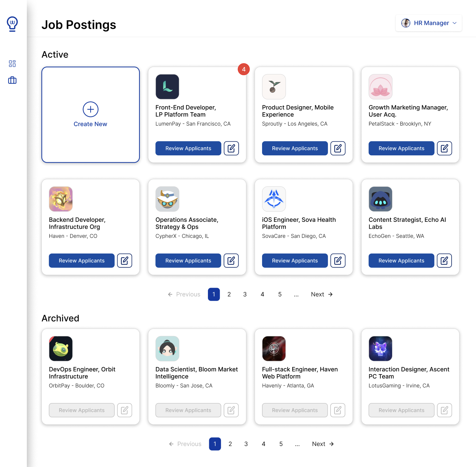This screenshot has height=467, width=476.
Task: Review applicants for Operations Associate
Action: coord(188,261)
